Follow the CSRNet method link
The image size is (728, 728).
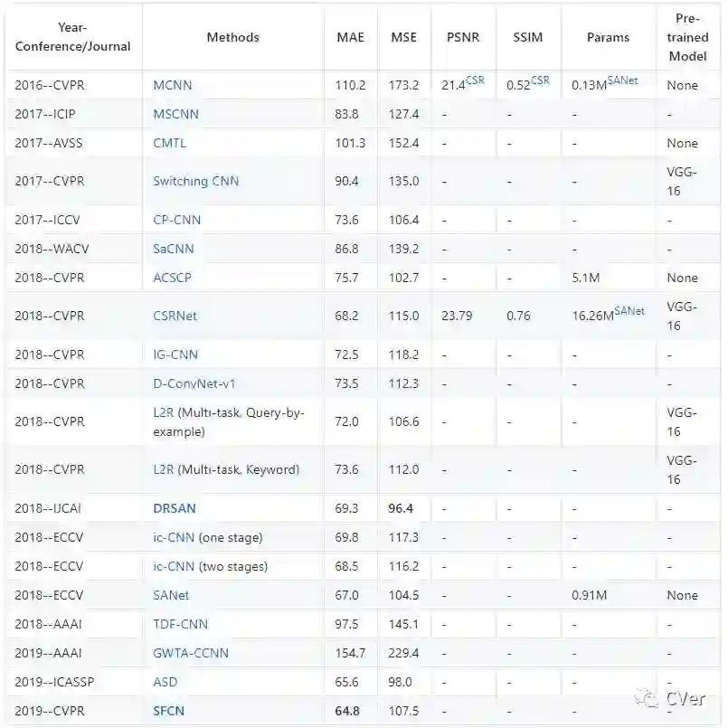175,316
